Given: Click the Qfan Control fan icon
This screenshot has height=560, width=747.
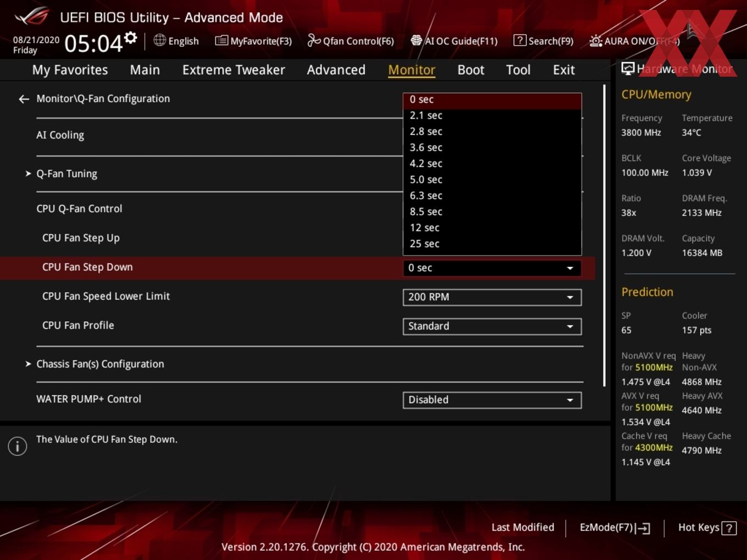Looking at the screenshot, I should [314, 40].
